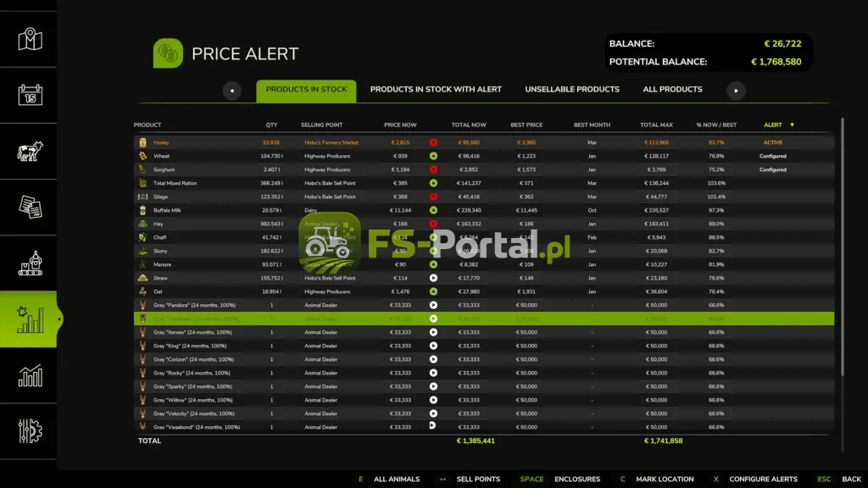868x488 pixels.
Task: Select the Wheat row Configured alert status
Action: coord(773,156)
